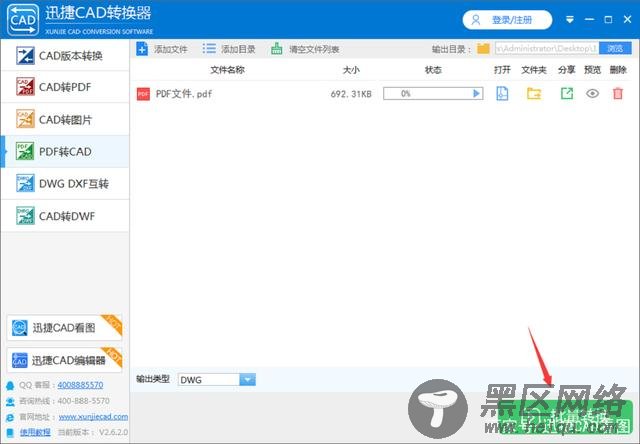This screenshot has height=444, width=640.
Task: Launch 迅捷CAD编辑器 promo button
Action: tap(64, 360)
